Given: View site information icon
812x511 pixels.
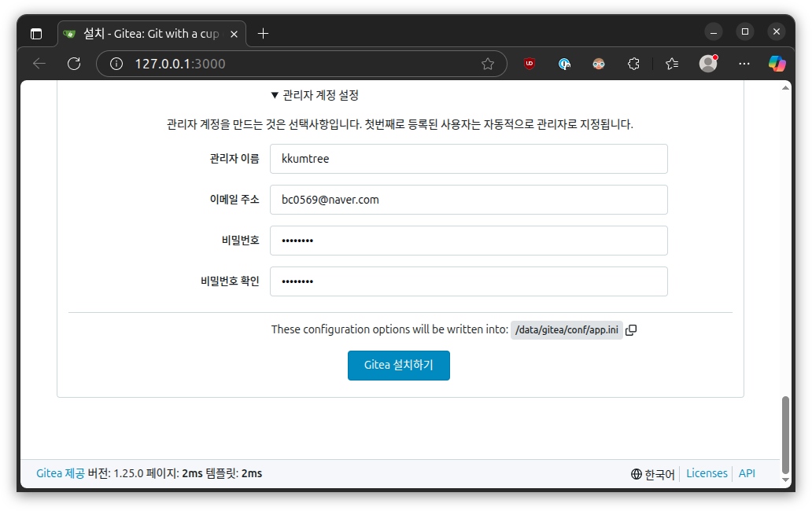Looking at the screenshot, I should tap(116, 64).
